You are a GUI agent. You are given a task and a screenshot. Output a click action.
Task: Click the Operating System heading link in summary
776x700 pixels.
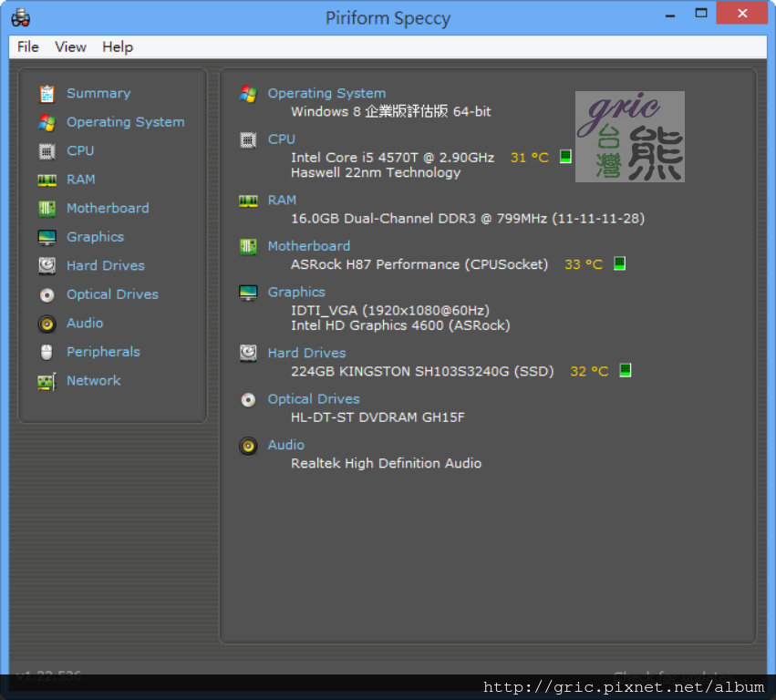pyautogui.click(x=326, y=94)
